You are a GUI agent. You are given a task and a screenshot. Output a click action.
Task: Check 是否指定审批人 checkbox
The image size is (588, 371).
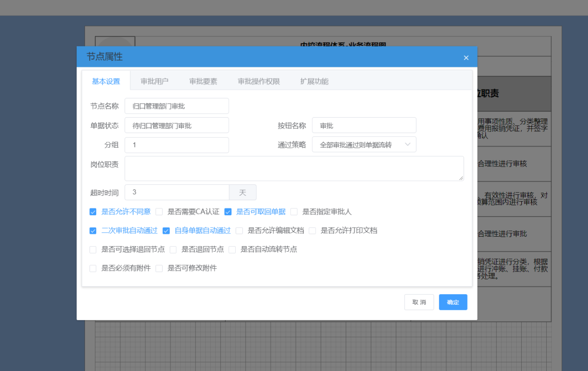pyautogui.click(x=294, y=212)
